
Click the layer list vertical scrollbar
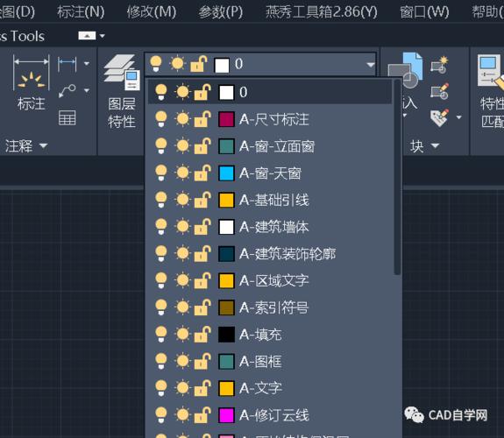tap(397, 177)
